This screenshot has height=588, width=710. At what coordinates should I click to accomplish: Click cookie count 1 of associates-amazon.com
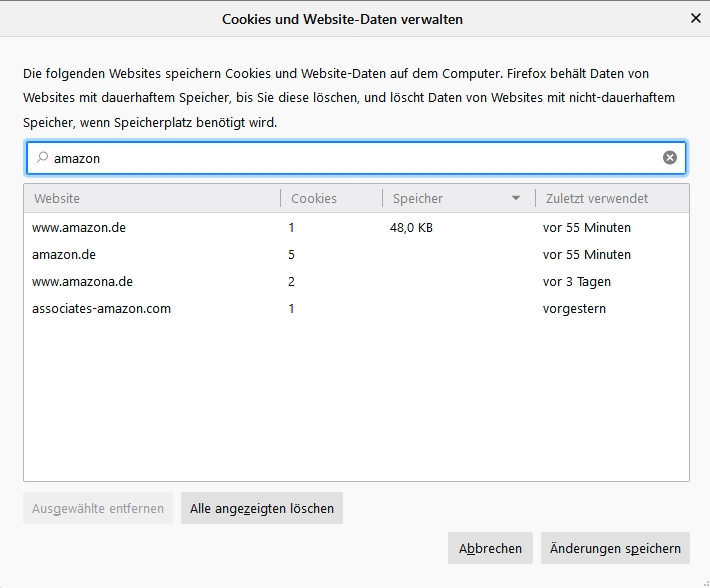[x=291, y=309]
